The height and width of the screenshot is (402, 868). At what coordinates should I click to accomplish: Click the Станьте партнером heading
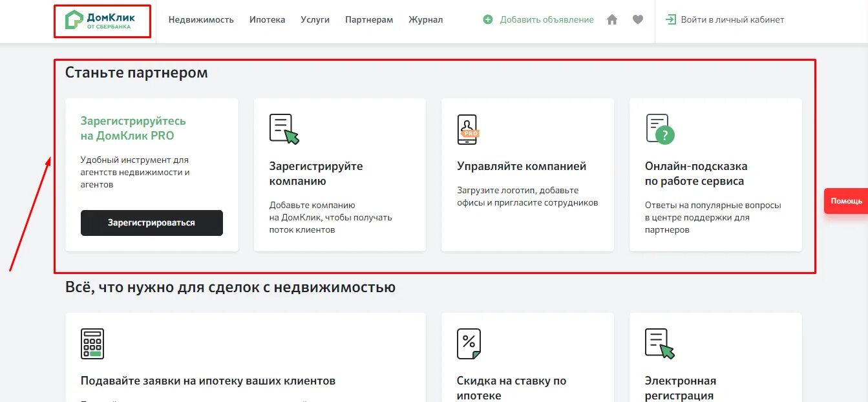point(136,72)
